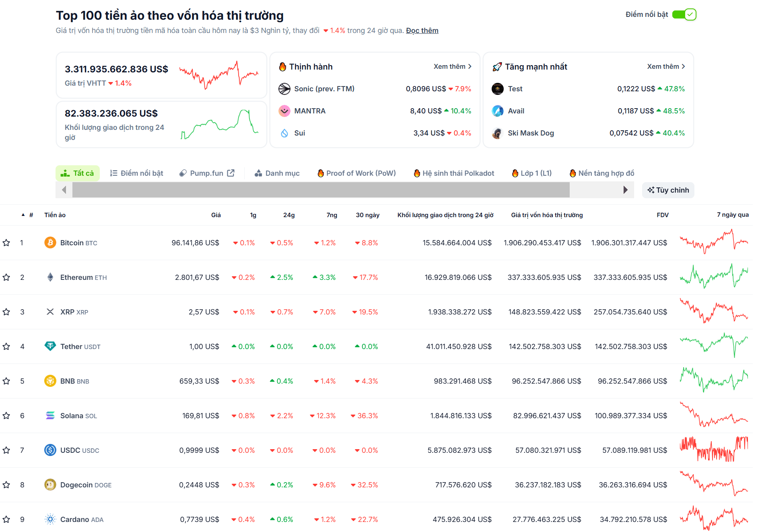This screenshot has width=760, height=532.
Task: Click the MANTRA coin icon
Action: pyautogui.click(x=284, y=111)
